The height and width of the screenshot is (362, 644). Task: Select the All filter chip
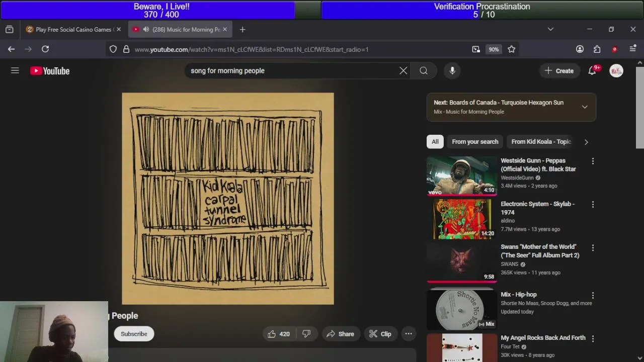tap(435, 142)
